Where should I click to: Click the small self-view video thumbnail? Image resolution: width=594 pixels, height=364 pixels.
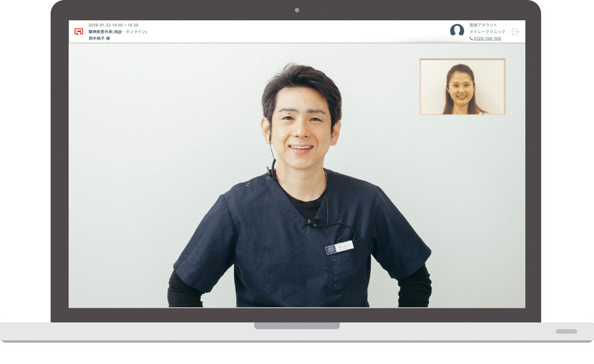click(x=462, y=87)
